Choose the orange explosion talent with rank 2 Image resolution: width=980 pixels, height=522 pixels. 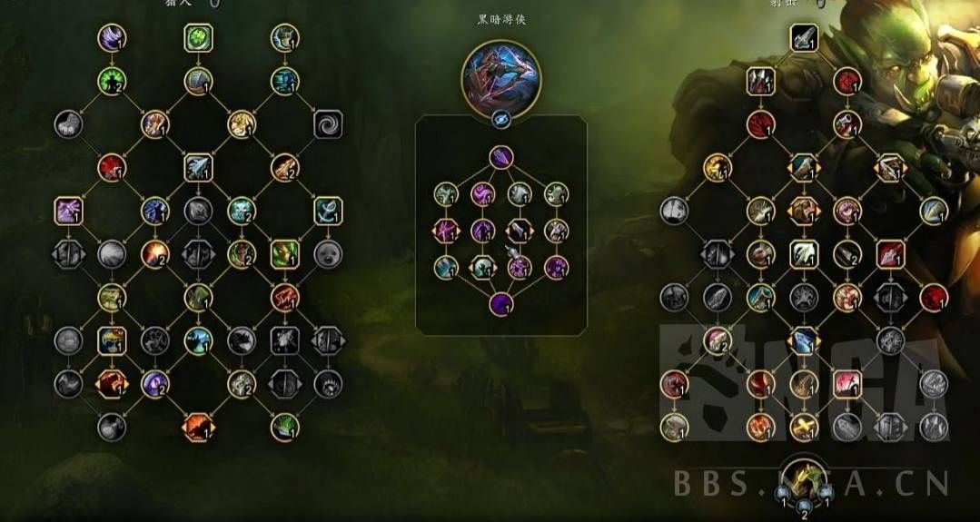tap(155, 254)
